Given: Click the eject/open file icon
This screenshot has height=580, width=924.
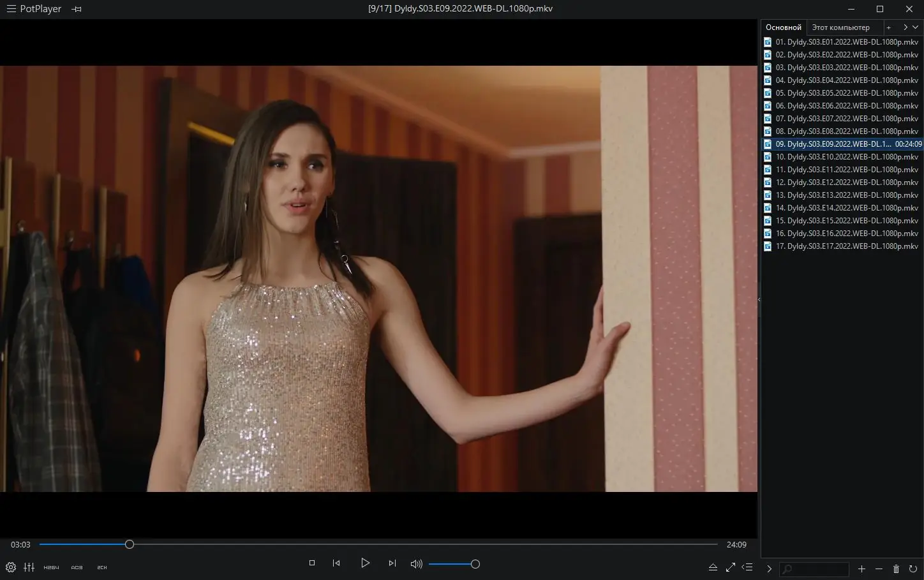Looking at the screenshot, I should [713, 567].
